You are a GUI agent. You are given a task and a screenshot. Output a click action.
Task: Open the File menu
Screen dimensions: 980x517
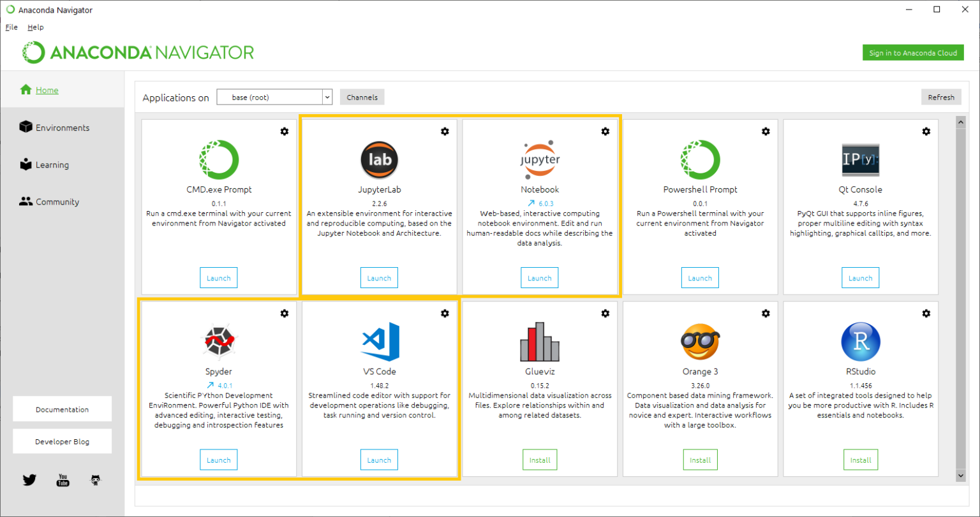[x=11, y=27]
